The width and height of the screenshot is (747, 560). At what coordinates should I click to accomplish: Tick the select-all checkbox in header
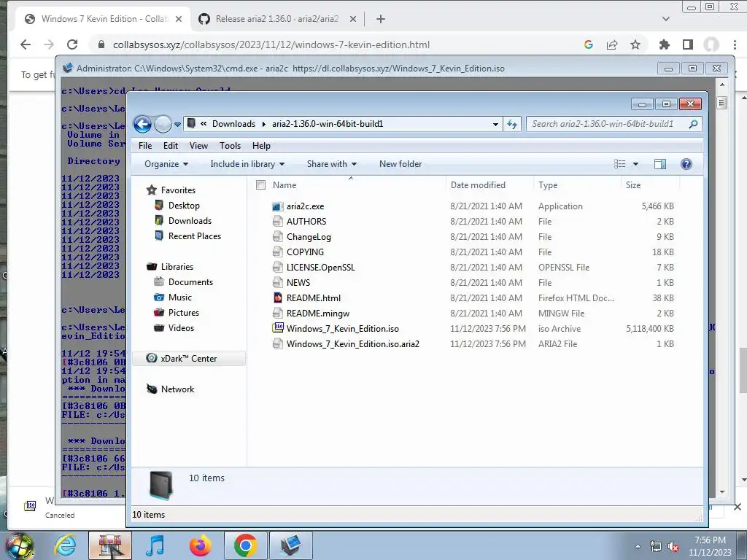260,184
